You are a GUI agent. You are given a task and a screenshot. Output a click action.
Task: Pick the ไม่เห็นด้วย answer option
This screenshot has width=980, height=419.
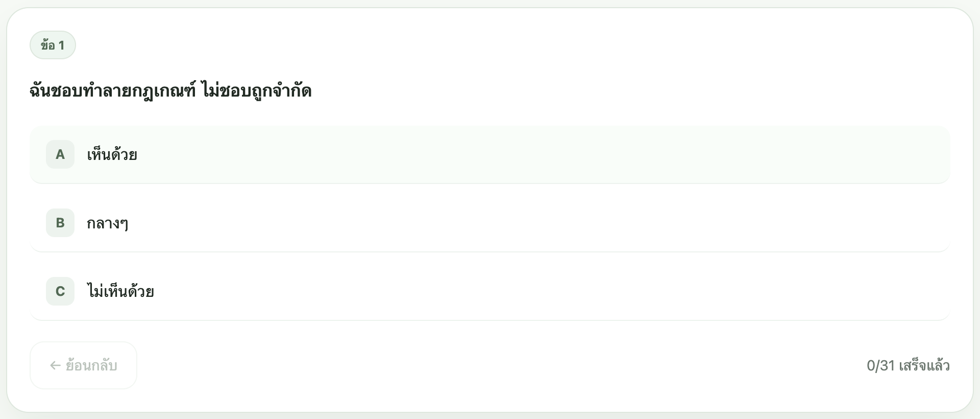point(489,291)
